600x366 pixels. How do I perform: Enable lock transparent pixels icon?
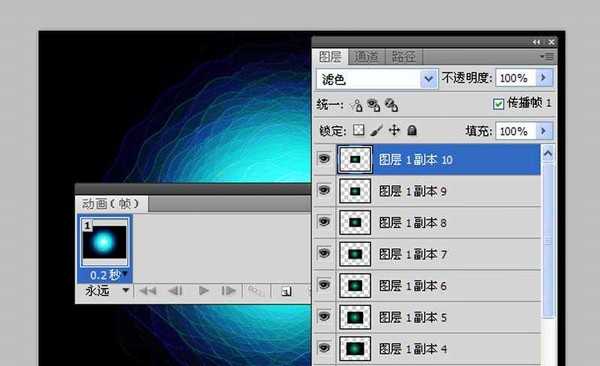[x=359, y=130]
